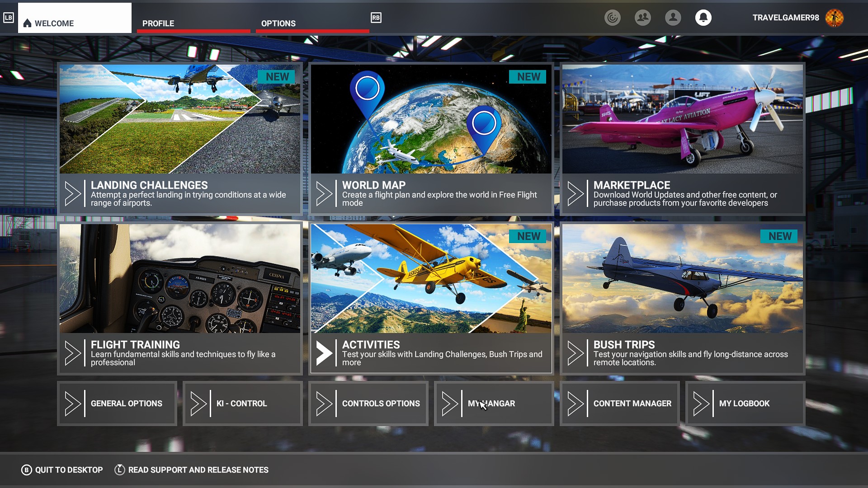
Task: Open KI - Control button
Action: [243, 404]
